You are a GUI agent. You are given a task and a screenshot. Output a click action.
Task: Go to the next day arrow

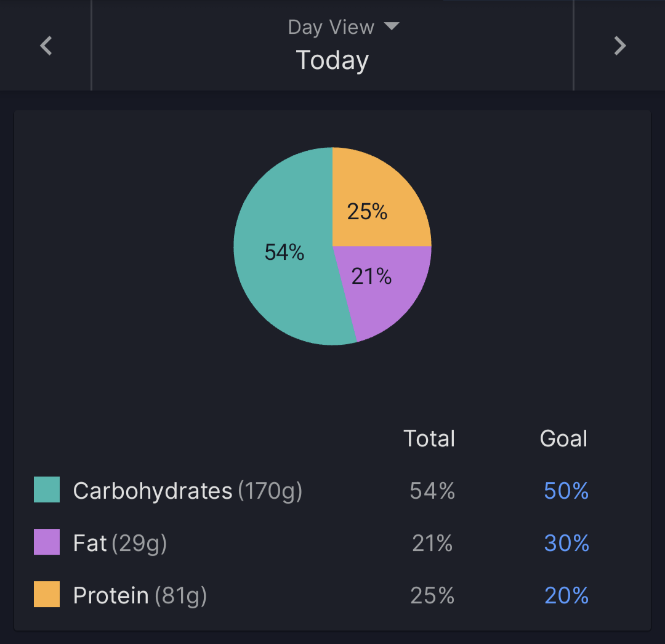619,46
